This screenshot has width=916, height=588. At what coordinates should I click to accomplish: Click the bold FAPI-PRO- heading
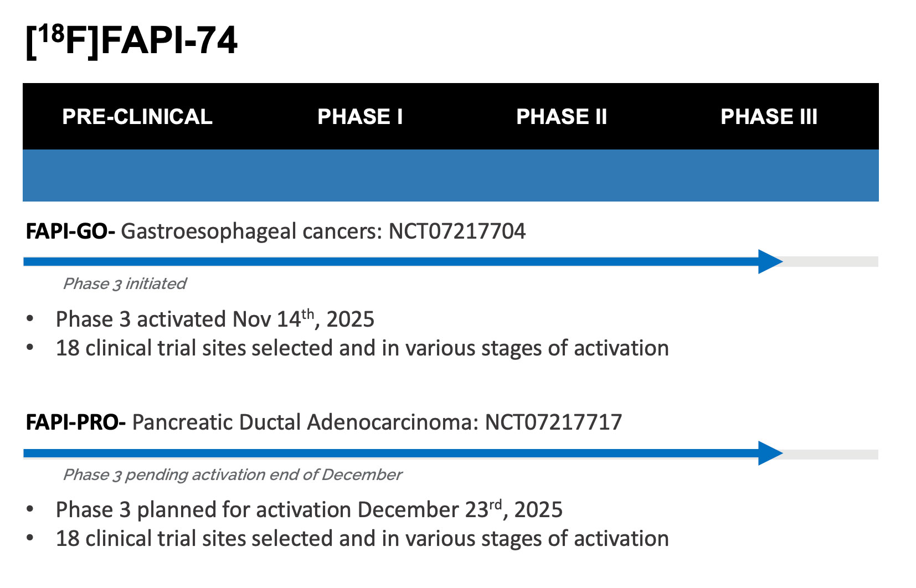[x=76, y=422]
